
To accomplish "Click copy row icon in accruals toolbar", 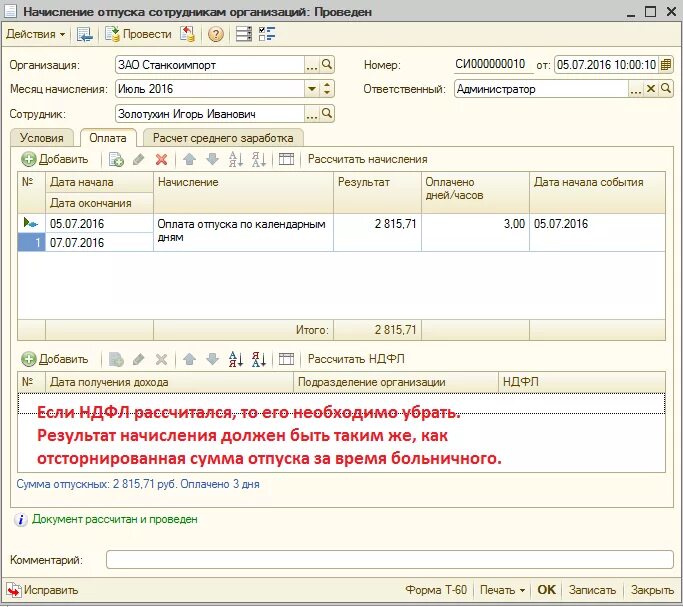I will coord(116,159).
